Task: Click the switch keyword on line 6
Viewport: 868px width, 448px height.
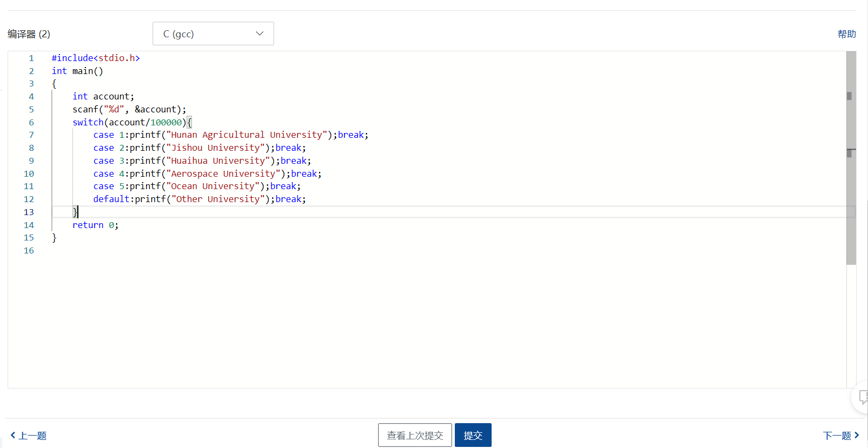Action: tap(88, 122)
